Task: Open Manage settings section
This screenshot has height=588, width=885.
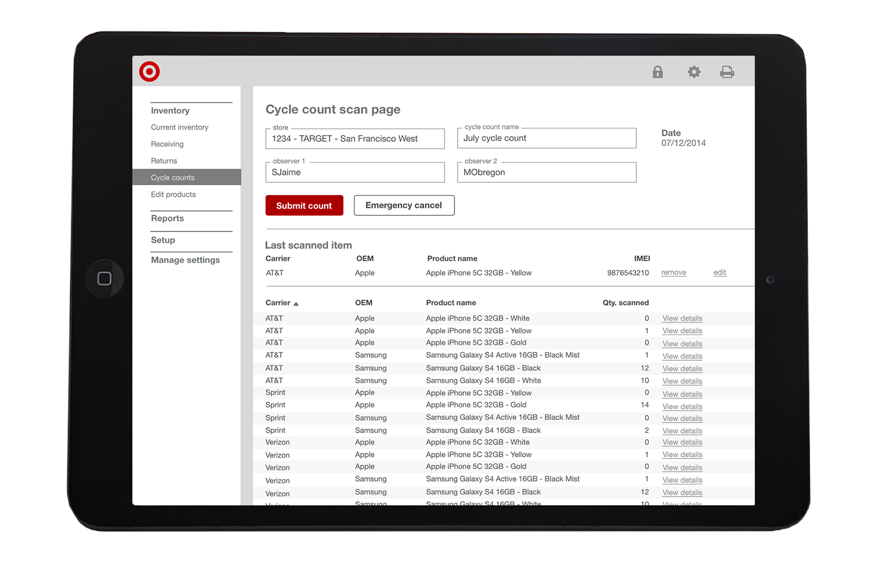Action: tap(185, 260)
